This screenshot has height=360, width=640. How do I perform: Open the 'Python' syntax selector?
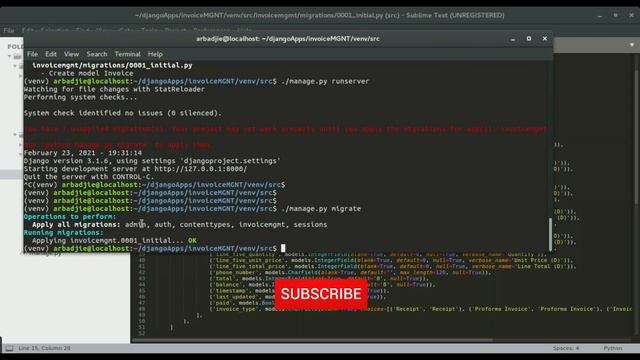point(613,348)
